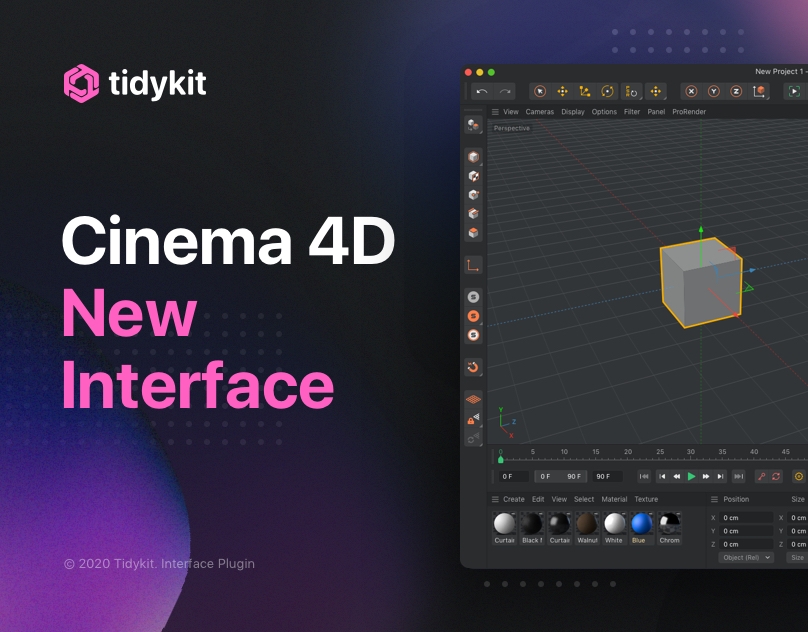The width and height of the screenshot is (808, 632).
Task: Click the rewind double-left-arrow button
Action: click(677, 476)
